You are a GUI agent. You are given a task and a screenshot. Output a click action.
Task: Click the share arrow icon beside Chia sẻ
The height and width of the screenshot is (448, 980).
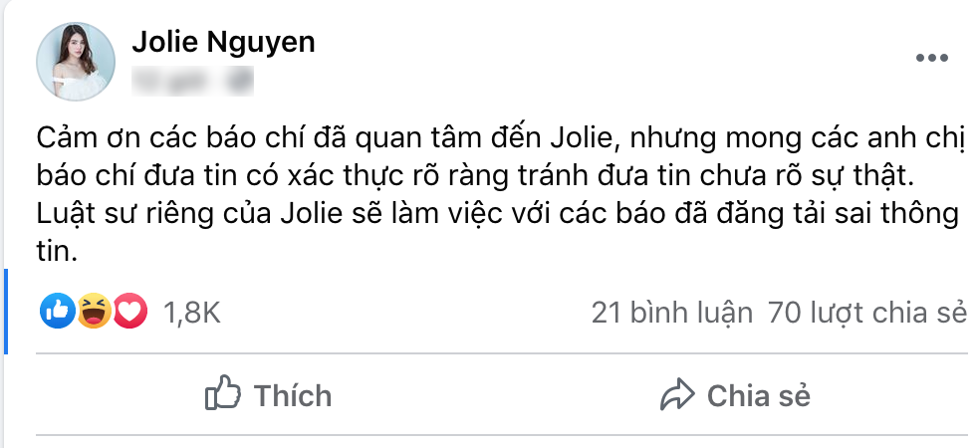(676, 395)
